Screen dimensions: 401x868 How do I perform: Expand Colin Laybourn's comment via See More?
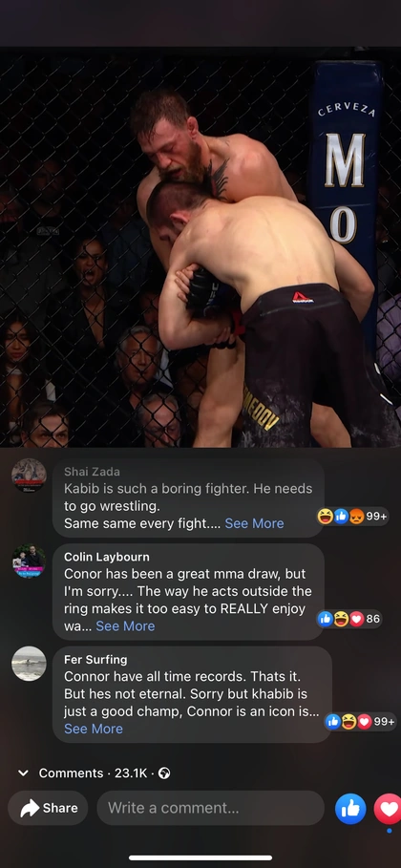(125, 626)
